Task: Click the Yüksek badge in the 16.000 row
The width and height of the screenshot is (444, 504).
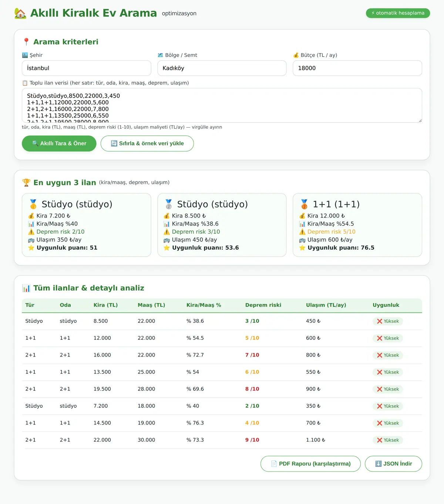Action: [x=388, y=355]
